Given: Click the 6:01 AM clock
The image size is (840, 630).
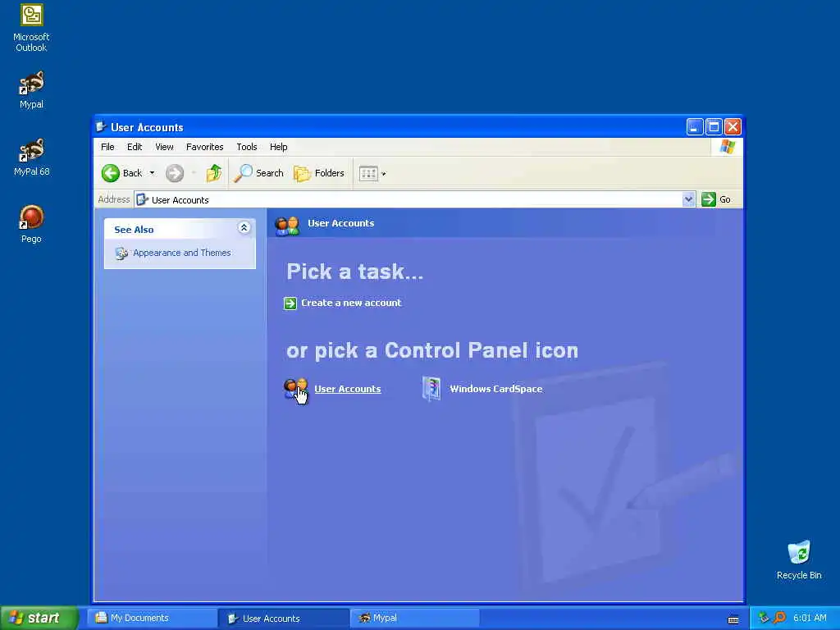Looking at the screenshot, I should tap(810, 618).
